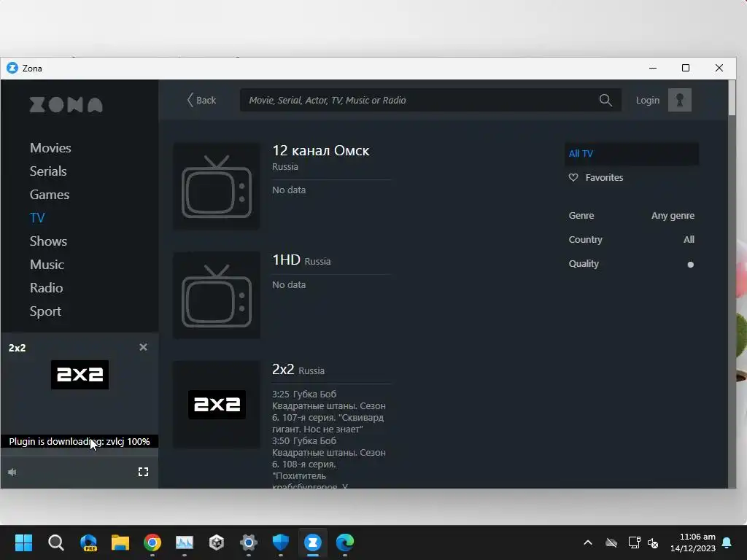
Task: Click the Zona taskbar icon
Action: 313,542
